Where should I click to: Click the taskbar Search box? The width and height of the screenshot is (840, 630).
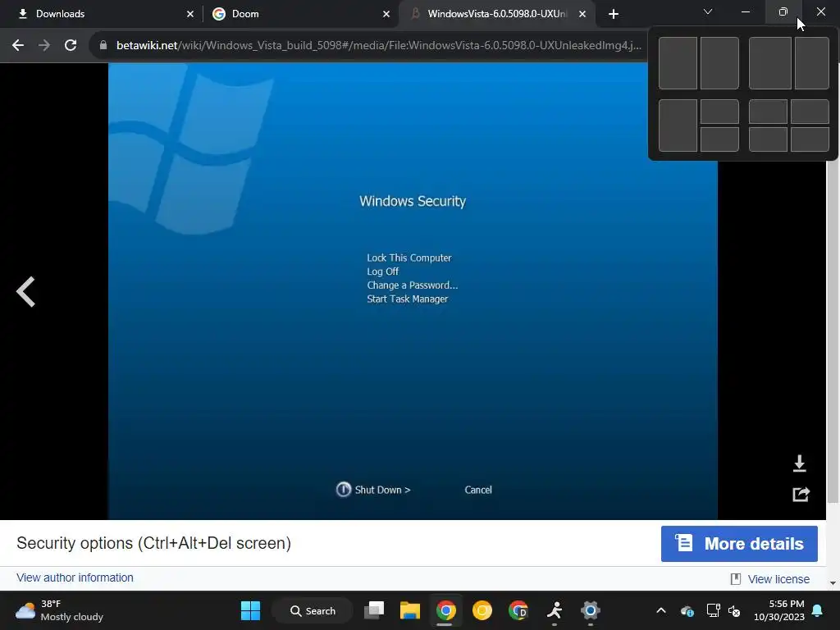[313, 610]
